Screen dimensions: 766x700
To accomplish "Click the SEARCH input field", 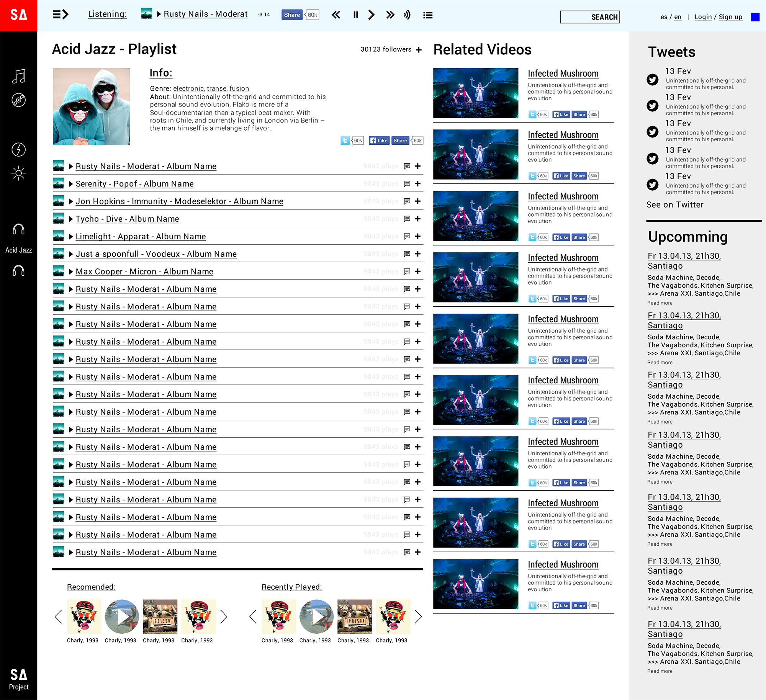I will 590,17.
